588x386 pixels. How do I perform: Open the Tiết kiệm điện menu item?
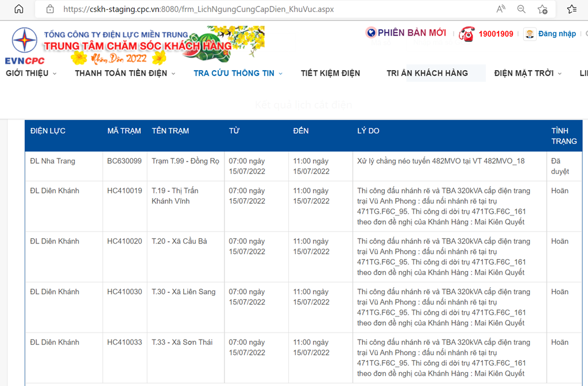330,73
